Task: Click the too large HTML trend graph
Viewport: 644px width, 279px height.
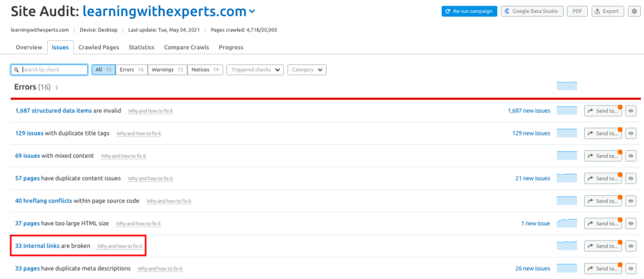Action: (x=567, y=223)
